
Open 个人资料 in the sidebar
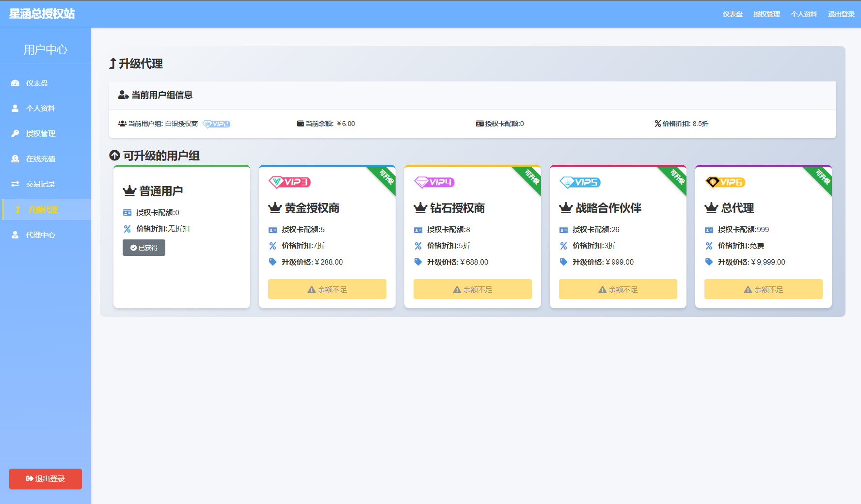pyautogui.click(x=41, y=109)
